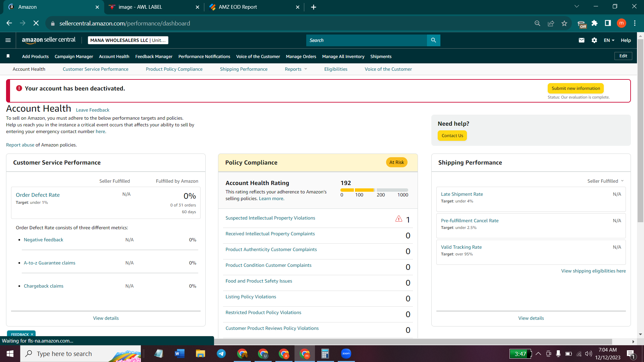
Task: Open the Seller Fulfilled dropdown in Shipping Performance
Action: tap(605, 181)
